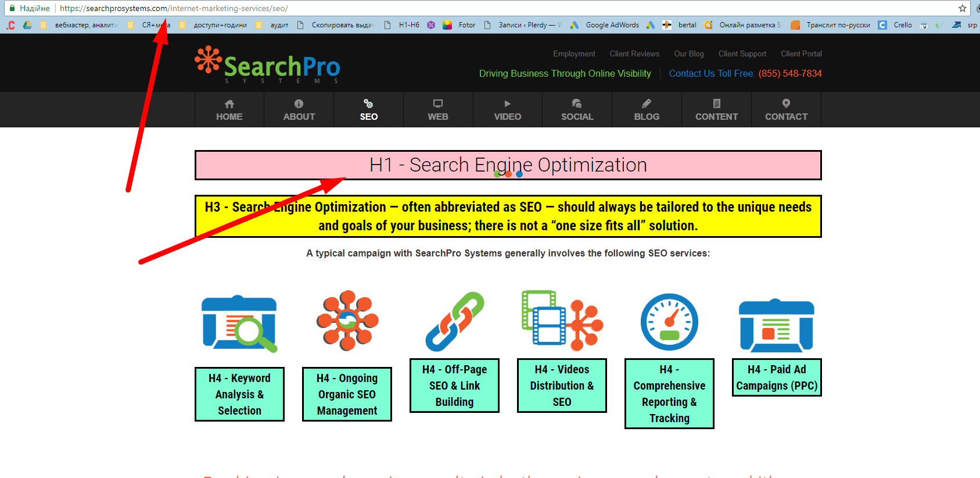Click the gauge Reporting & Tracking graphic
This screenshot has height=478, width=980.
(669, 322)
